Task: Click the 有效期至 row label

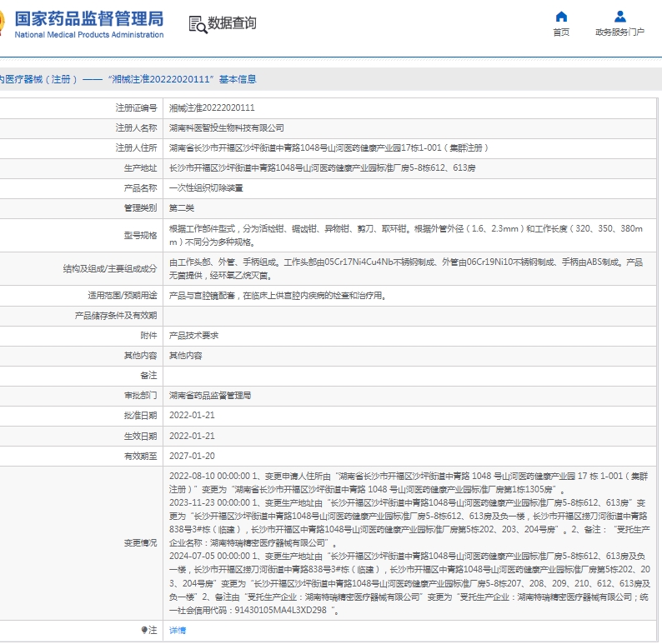Action: (141, 456)
